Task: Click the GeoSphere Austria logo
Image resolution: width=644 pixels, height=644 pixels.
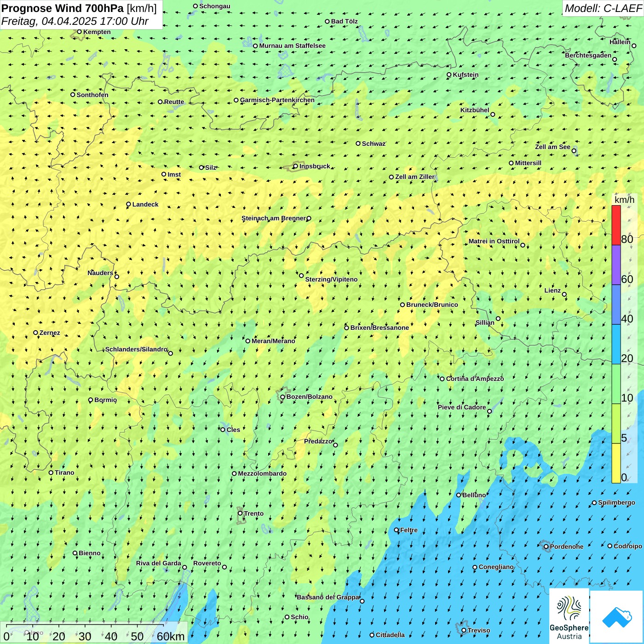Action: 569,616
